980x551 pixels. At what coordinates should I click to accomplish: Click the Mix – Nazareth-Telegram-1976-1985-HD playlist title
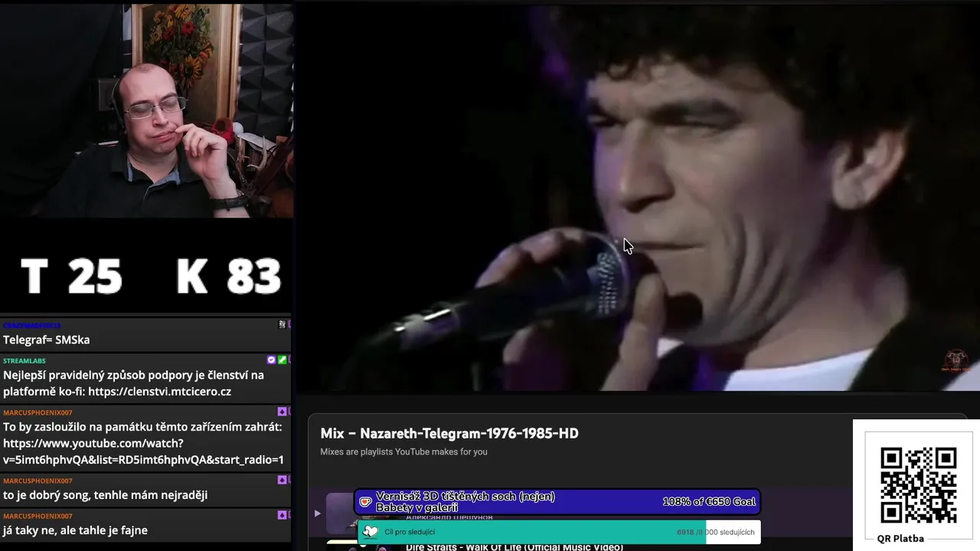click(449, 433)
